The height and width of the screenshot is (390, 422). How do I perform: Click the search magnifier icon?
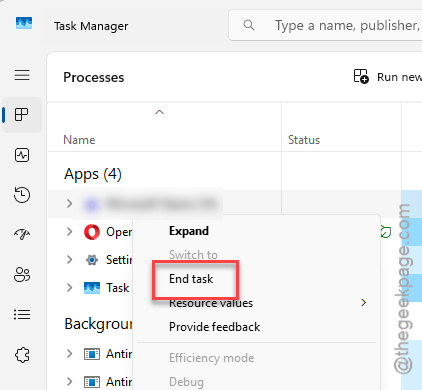(249, 25)
